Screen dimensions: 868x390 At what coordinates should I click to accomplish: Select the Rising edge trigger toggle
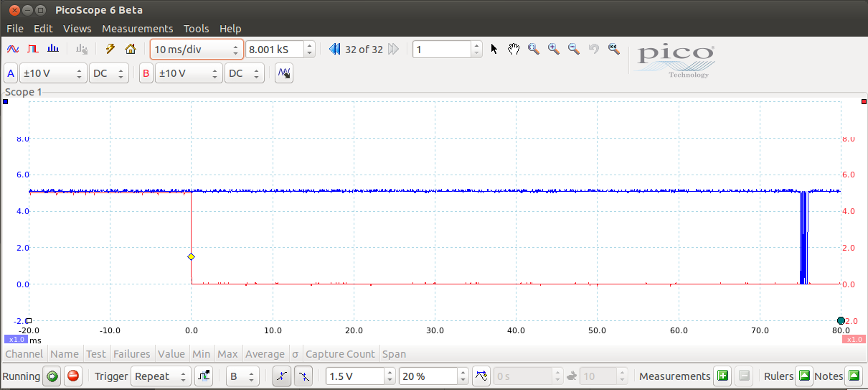pos(282,376)
